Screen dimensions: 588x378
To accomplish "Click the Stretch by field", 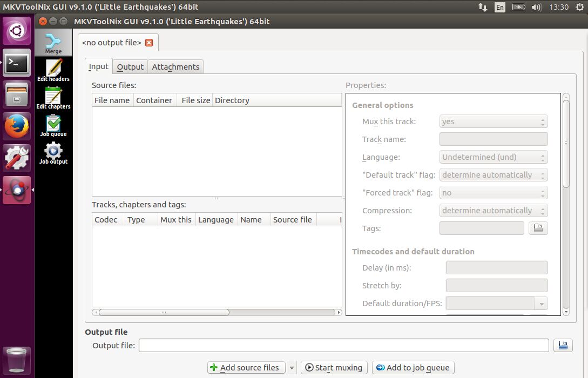I will 497,285.
